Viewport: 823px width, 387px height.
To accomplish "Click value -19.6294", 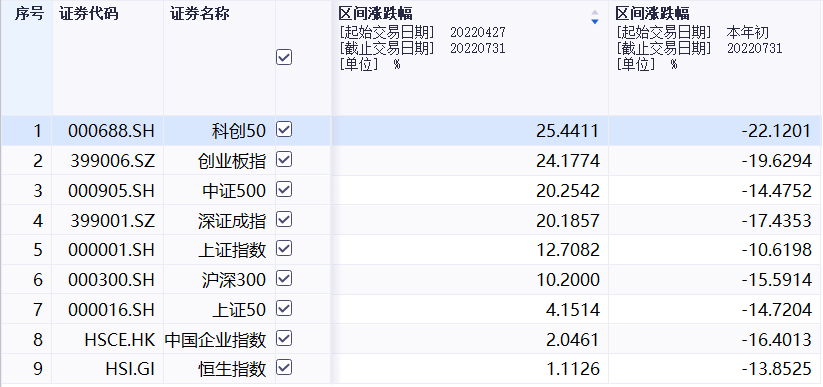I will 777,161.
